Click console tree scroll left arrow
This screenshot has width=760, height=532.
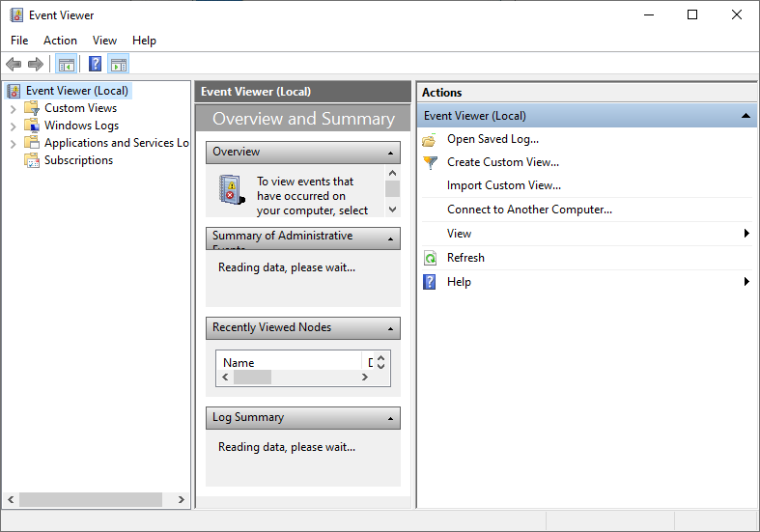[x=11, y=499]
